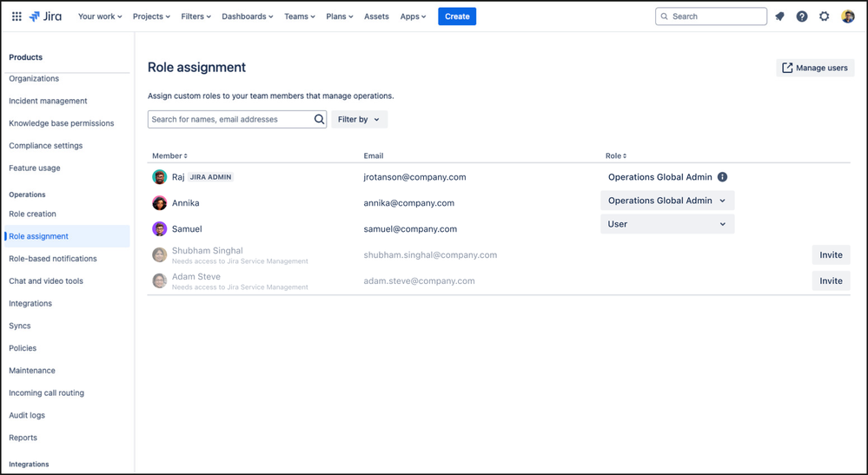
Task: Open Knowledge base permissions
Action: pyautogui.click(x=62, y=123)
